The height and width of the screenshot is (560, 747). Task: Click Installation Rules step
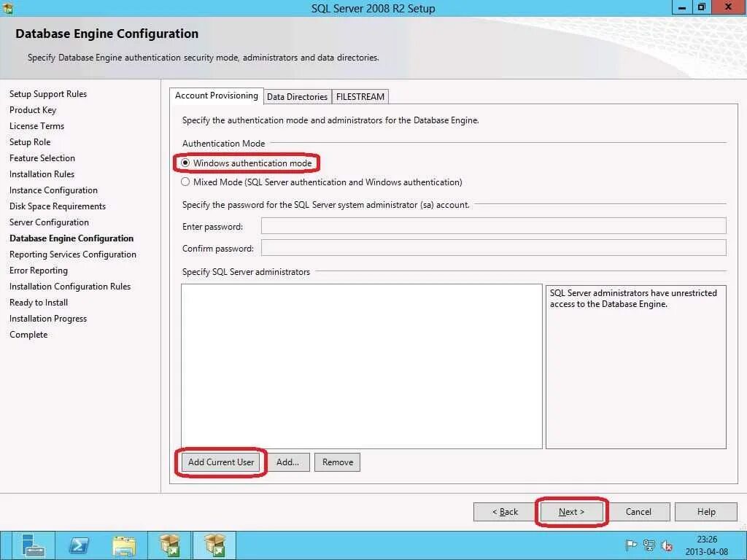42,174
